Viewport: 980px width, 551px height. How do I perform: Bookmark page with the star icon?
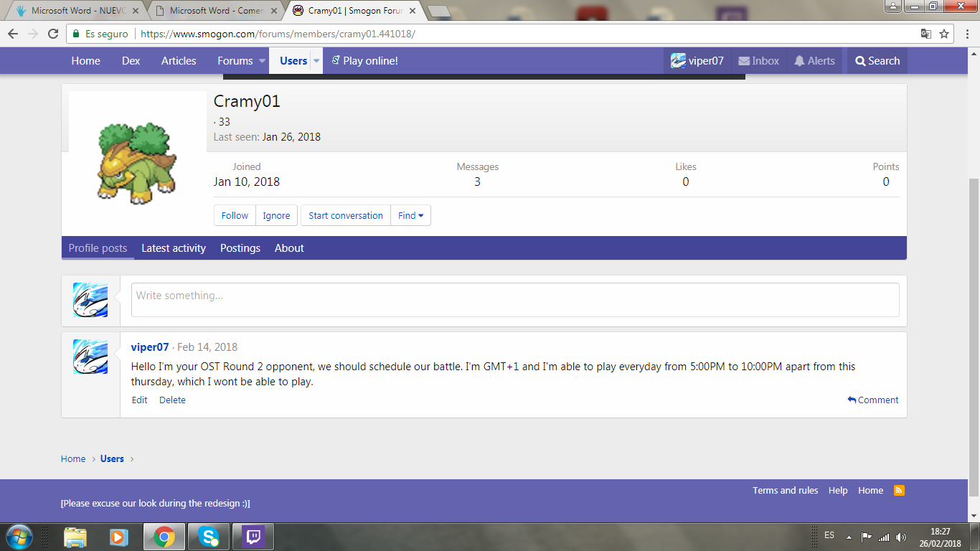pyautogui.click(x=945, y=34)
